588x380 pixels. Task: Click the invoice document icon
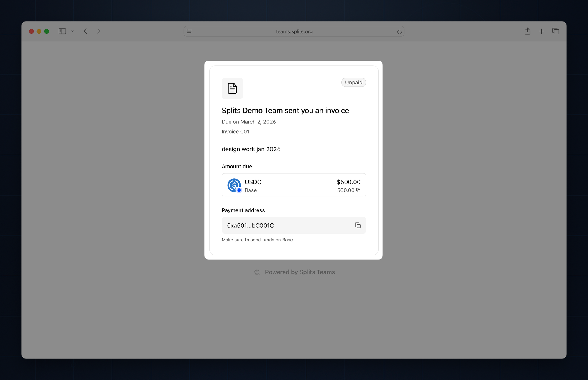click(232, 88)
